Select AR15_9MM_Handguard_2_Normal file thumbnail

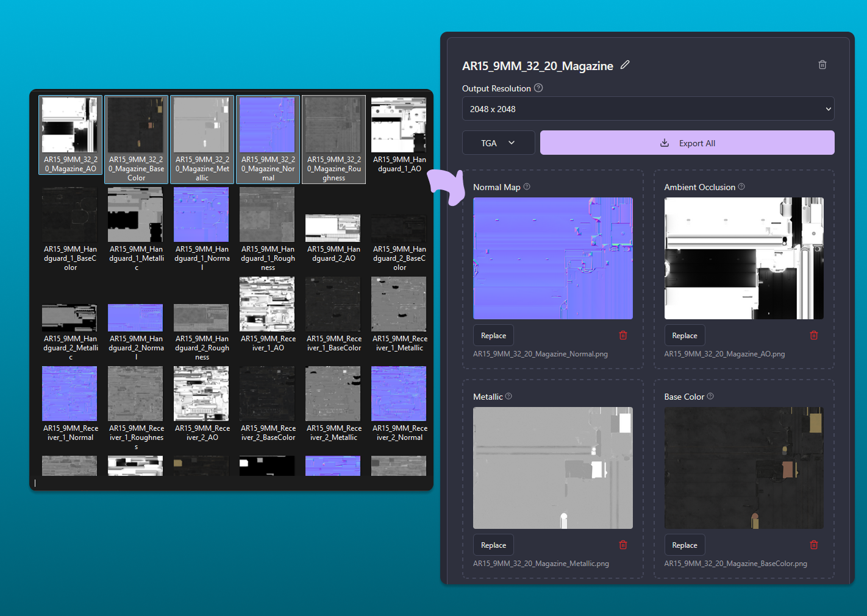[135, 317]
